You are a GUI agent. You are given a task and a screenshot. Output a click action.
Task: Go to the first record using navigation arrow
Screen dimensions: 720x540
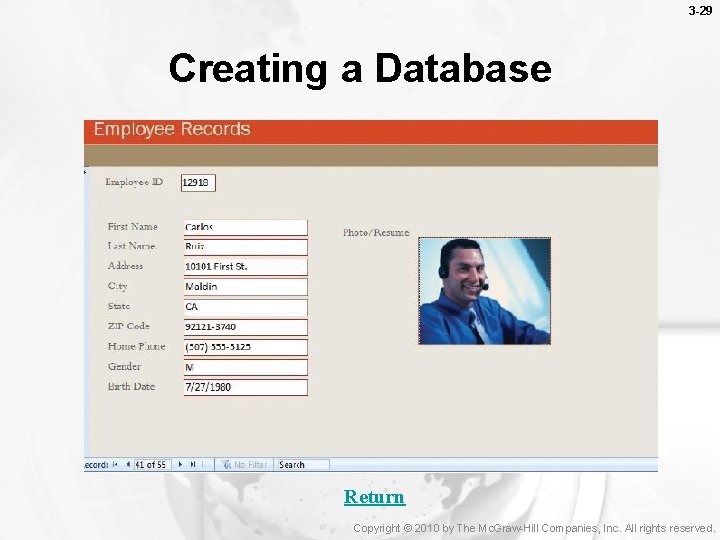click(115, 465)
